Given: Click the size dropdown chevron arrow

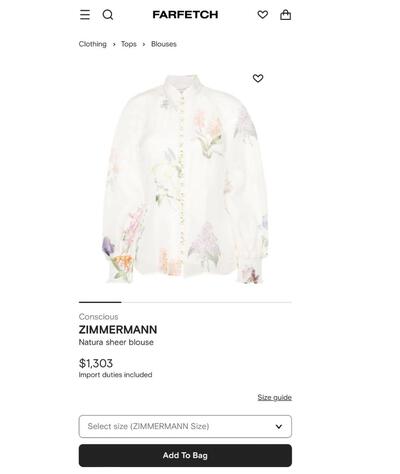Looking at the screenshot, I should coord(279,426).
